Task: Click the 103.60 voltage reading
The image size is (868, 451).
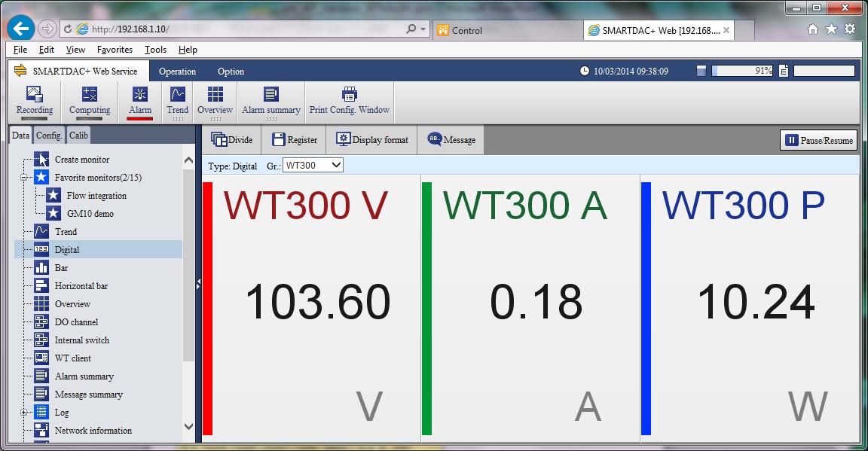Action: [318, 302]
